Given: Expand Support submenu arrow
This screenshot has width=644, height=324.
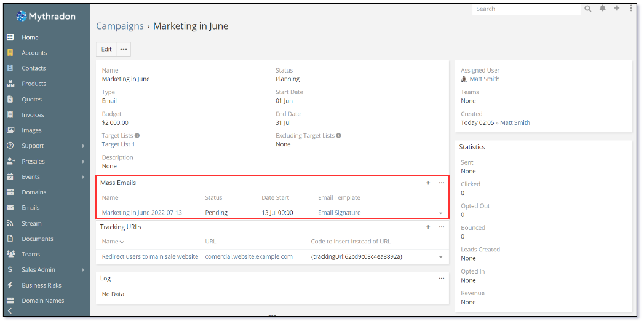Looking at the screenshot, I should 83,146.
